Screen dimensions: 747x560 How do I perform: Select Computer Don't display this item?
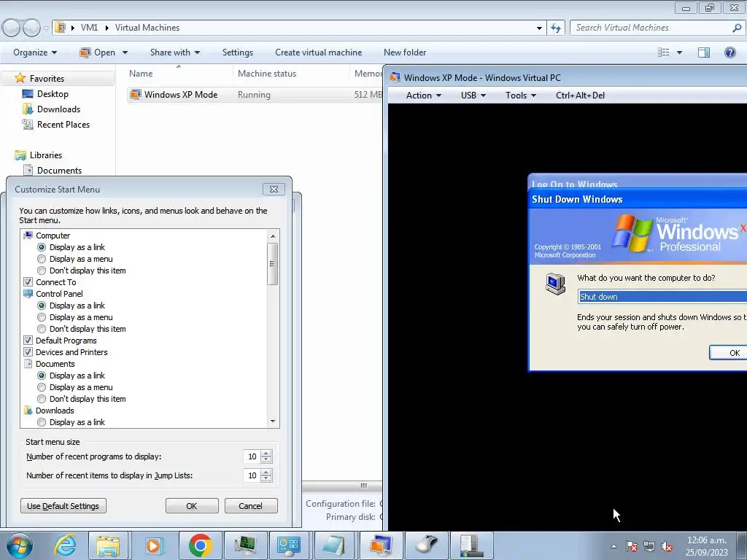pyautogui.click(x=42, y=271)
